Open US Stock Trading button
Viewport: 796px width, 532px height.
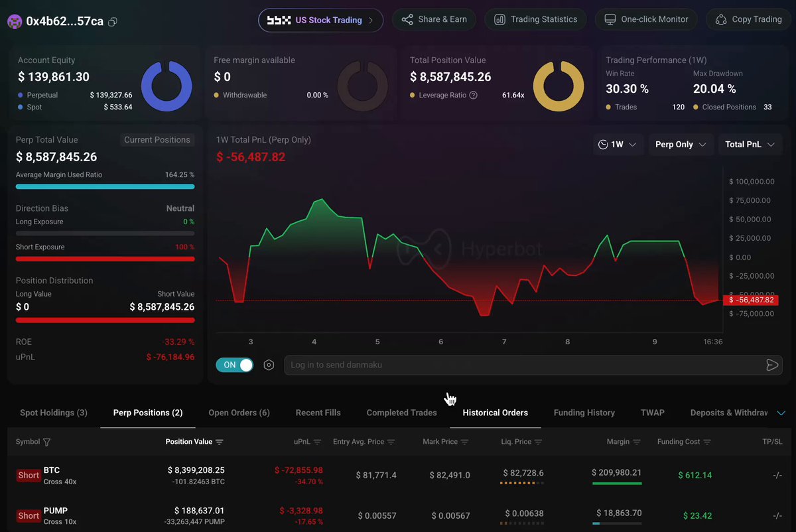321,20
